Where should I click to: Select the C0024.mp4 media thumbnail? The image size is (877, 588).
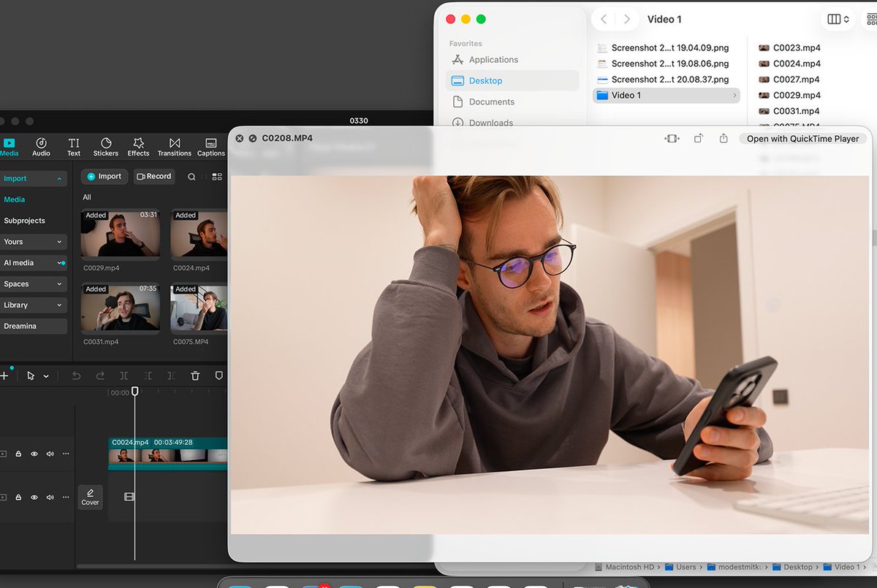pyautogui.click(x=199, y=234)
